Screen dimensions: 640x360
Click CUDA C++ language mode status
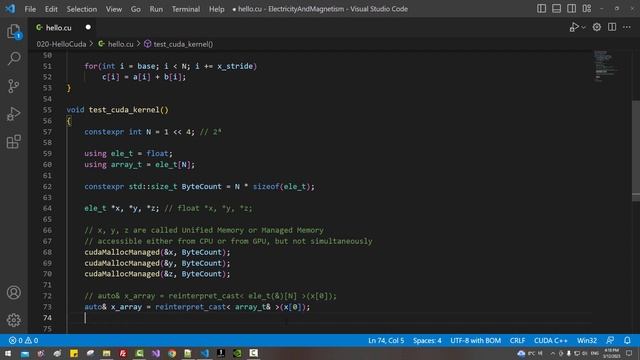coord(551,340)
